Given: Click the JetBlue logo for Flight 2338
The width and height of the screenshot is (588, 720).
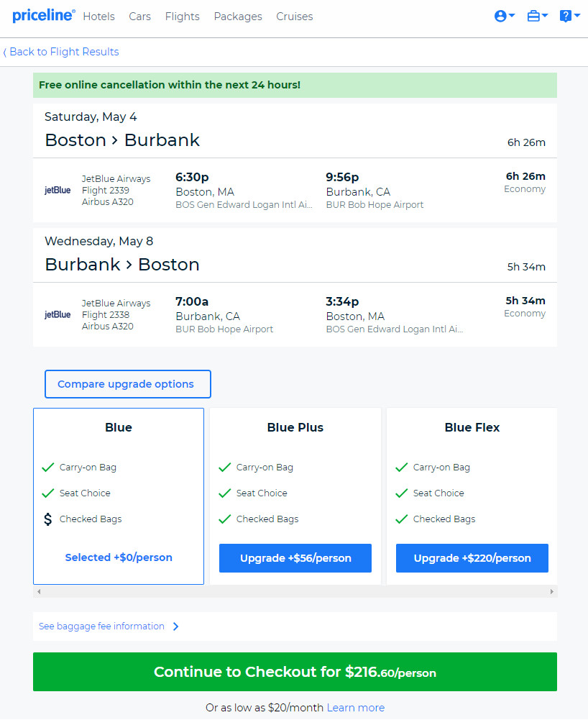Looking at the screenshot, I should coord(58,314).
